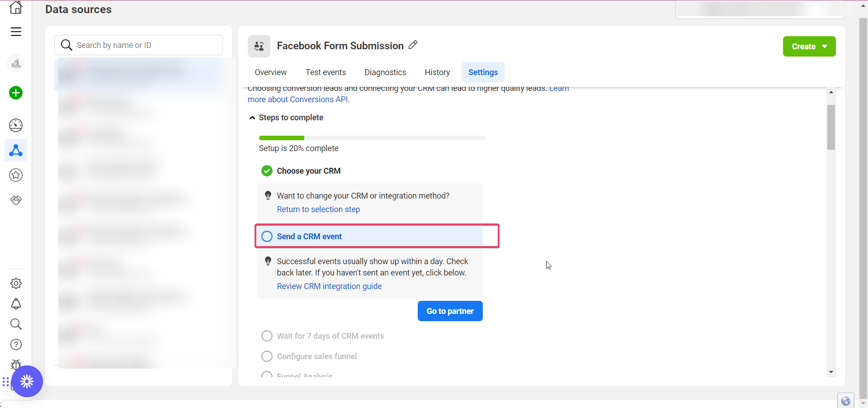Select the Configure sales funnel step circle
Screen dimensions: 868x408
[267, 356]
